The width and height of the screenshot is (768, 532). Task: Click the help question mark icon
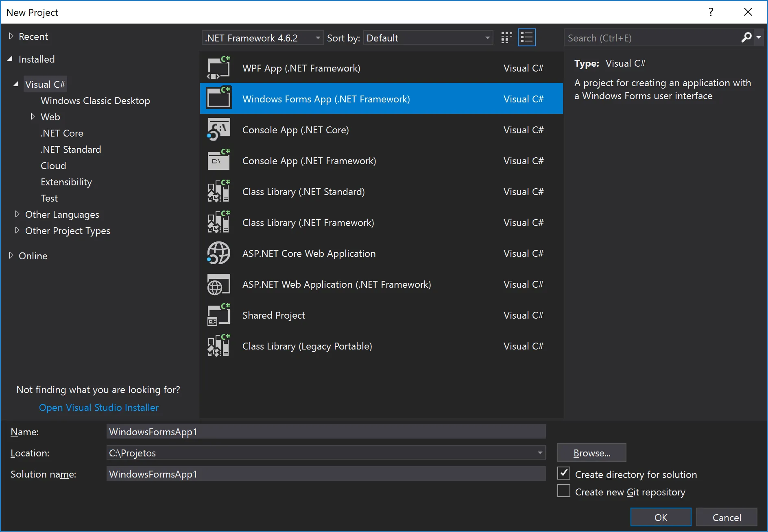coord(711,12)
